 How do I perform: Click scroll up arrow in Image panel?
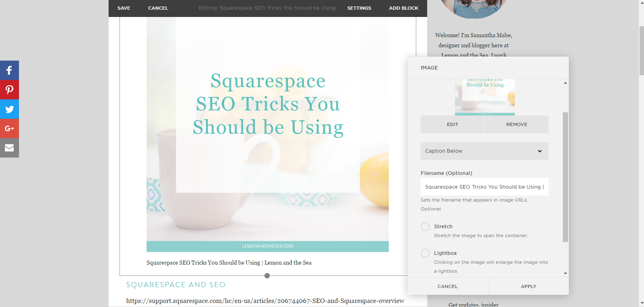pyautogui.click(x=565, y=83)
